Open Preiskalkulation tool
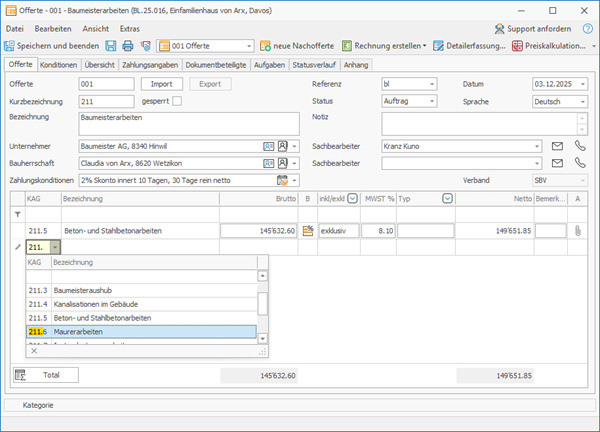The height and width of the screenshot is (432, 600). (549, 46)
